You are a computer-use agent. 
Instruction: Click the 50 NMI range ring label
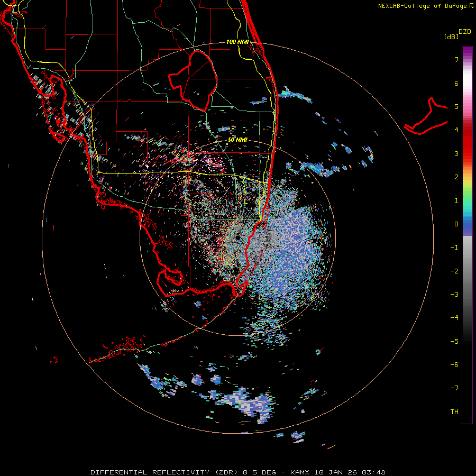tap(237, 140)
